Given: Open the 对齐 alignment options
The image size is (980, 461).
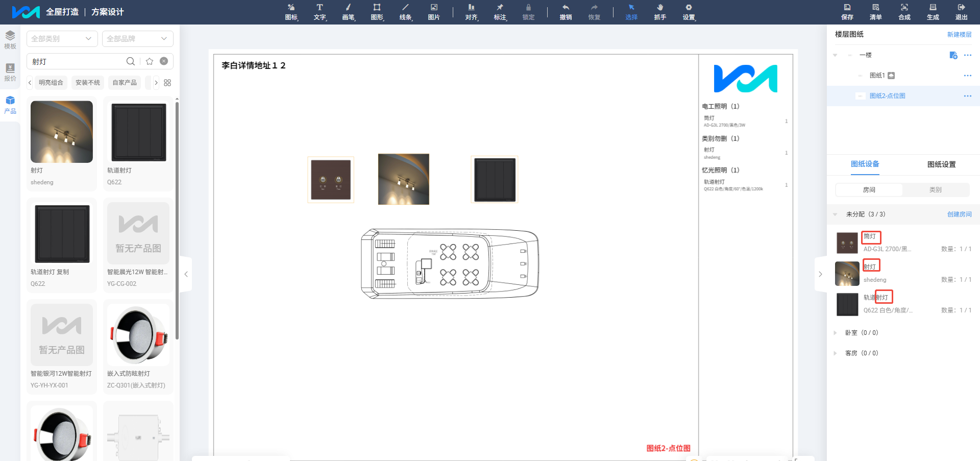Looking at the screenshot, I should (472, 12).
